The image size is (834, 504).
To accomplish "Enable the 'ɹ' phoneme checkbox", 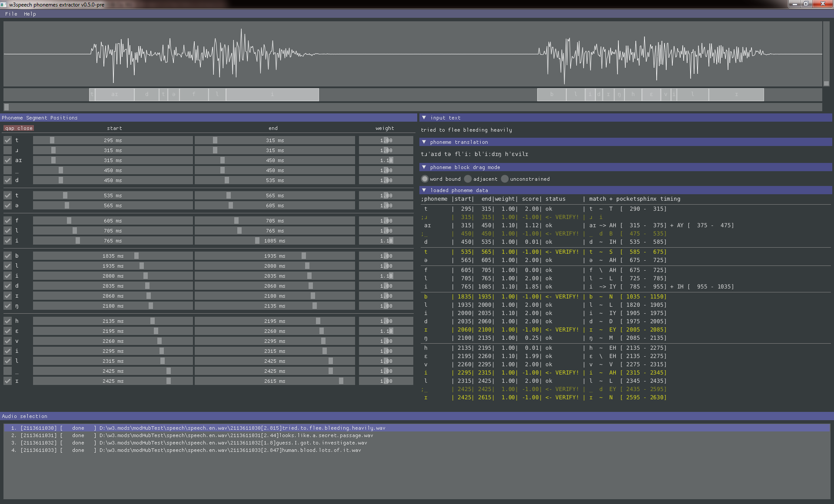I will (x=7, y=150).
